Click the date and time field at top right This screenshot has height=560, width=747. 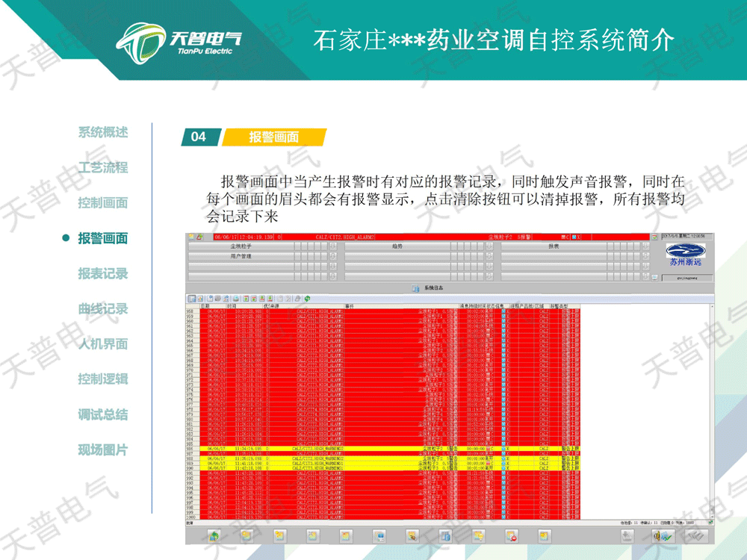686,236
